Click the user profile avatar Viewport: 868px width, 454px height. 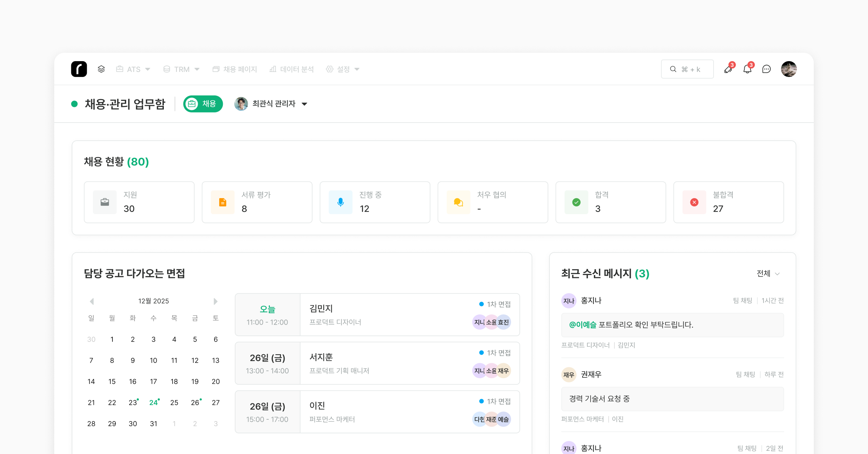789,69
